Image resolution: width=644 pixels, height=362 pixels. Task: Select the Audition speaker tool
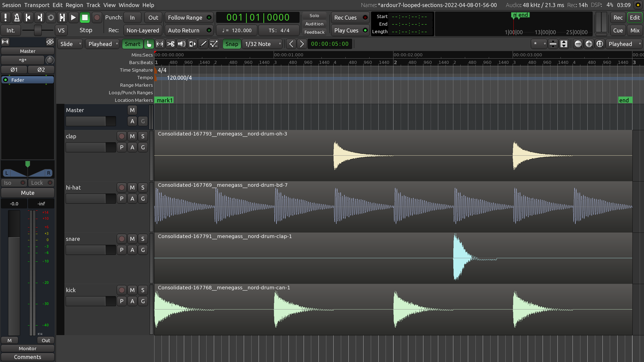point(182,44)
